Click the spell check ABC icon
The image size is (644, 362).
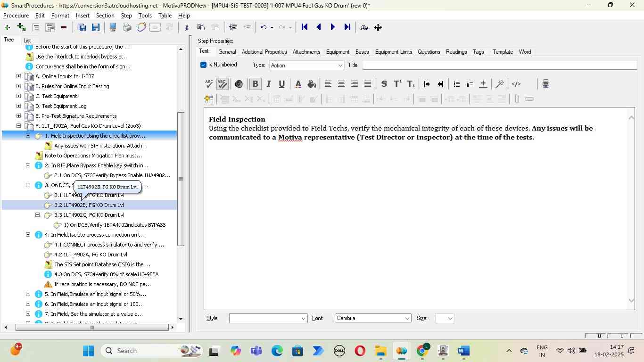tap(209, 84)
